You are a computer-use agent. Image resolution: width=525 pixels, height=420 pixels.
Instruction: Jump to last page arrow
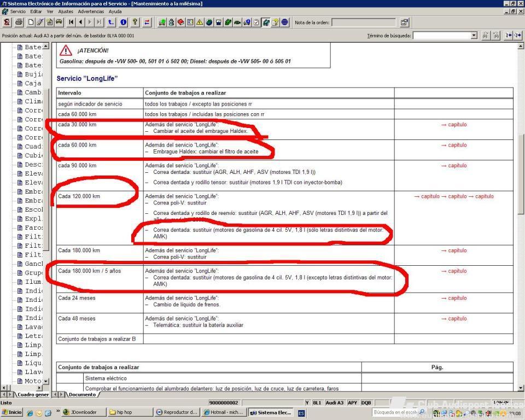(x=99, y=22)
